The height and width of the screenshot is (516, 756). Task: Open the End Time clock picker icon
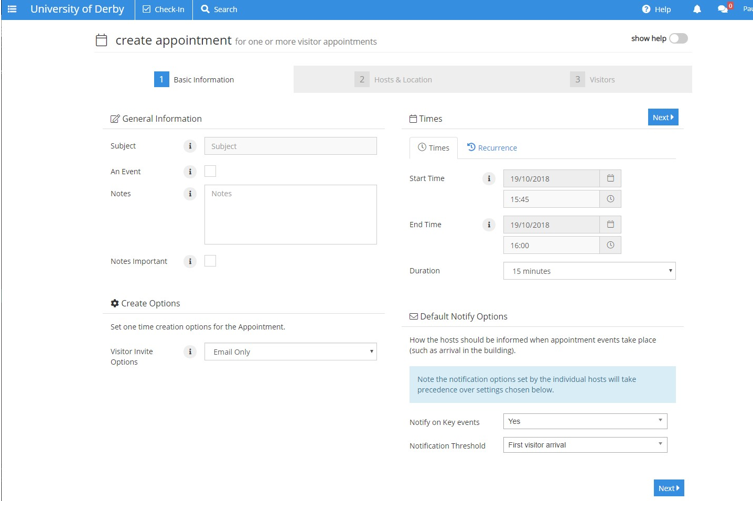point(610,245)
